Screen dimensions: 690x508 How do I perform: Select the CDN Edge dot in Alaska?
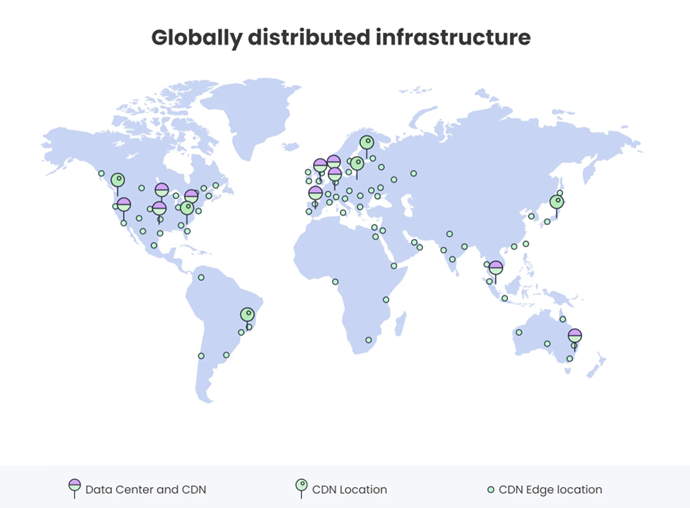click(101, 173)
